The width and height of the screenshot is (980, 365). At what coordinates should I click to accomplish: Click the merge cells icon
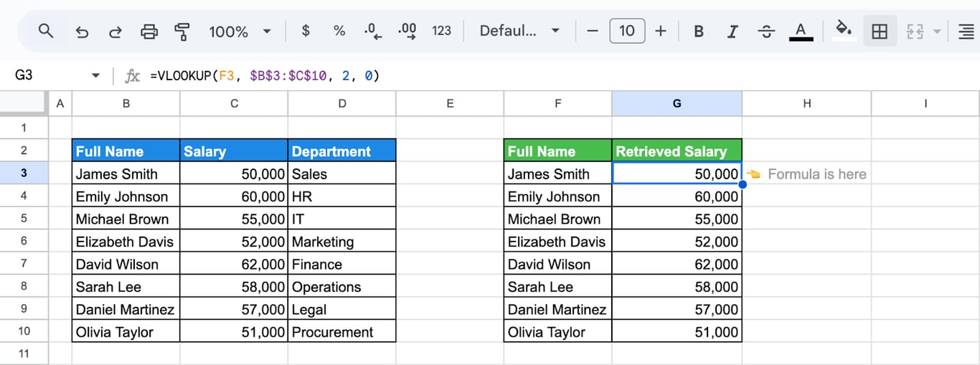tap(915, 32)
